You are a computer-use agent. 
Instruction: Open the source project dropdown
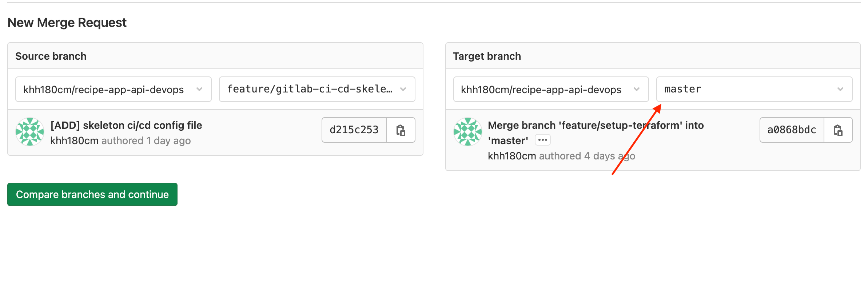tap(113, 89)
